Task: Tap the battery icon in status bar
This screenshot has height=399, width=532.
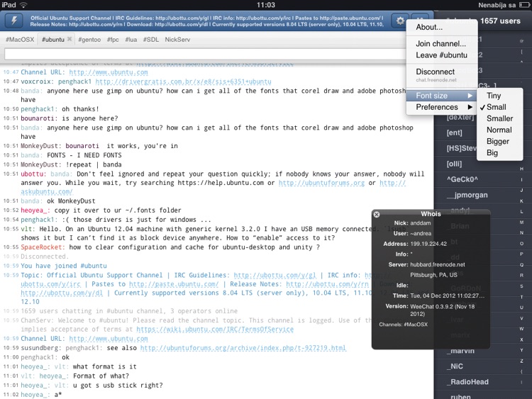Action: [x=524, y=5]
